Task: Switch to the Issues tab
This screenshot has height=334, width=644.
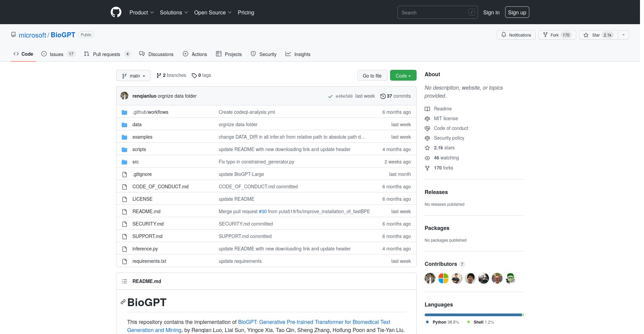Action: point(58,54)
